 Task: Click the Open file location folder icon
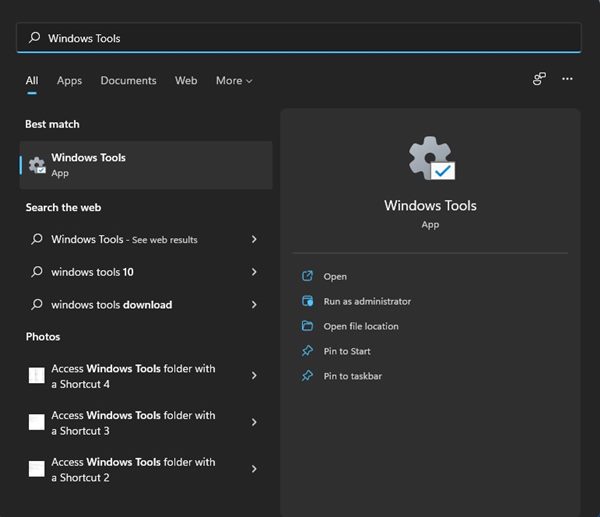click(x=307, y=326)
